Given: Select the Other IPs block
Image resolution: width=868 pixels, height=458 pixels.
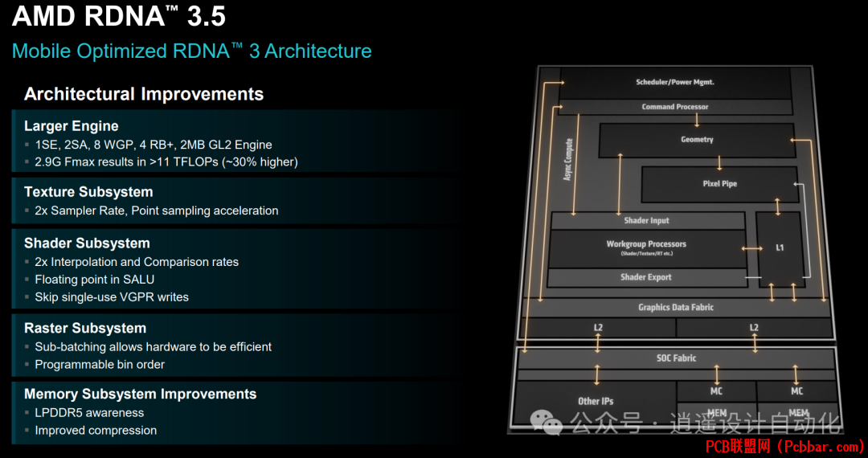Looking at the screenshot, I should pyautogui.click(x=596, y=402).
